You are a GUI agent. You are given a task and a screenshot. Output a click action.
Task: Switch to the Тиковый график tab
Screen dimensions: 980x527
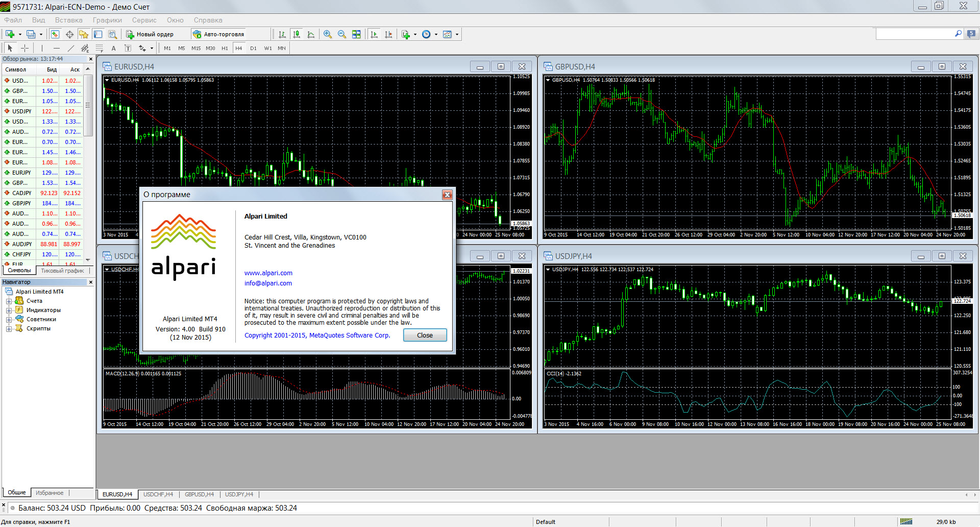62,271
